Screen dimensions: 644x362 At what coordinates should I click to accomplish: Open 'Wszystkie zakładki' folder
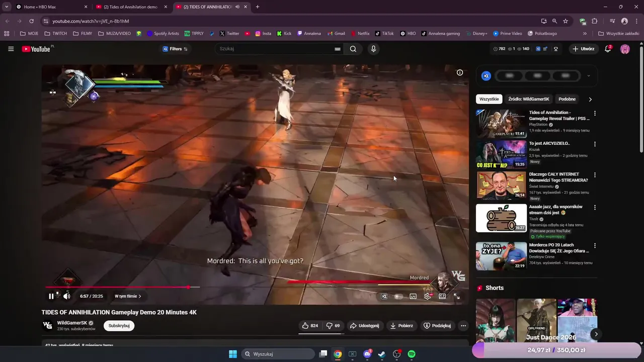[619, 34]
